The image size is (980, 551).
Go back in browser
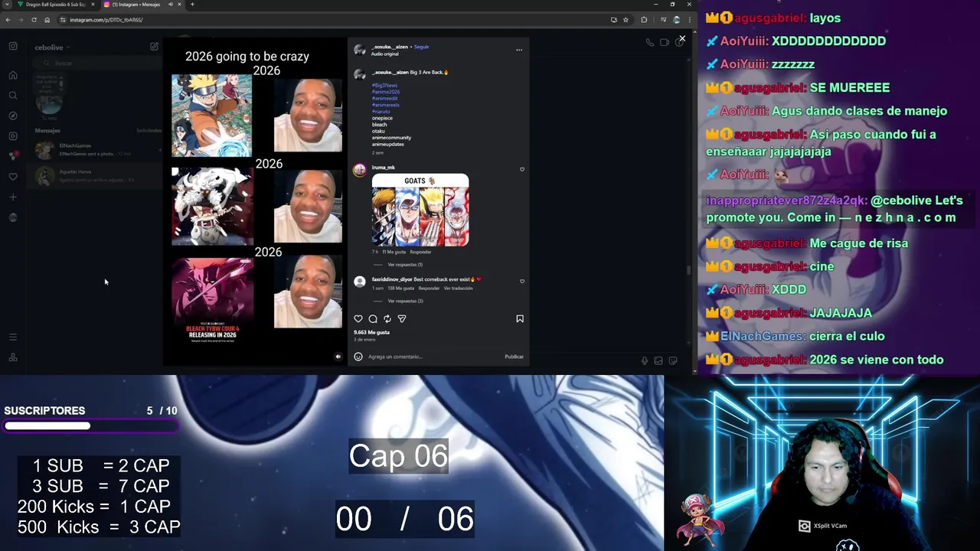point(8,20)
